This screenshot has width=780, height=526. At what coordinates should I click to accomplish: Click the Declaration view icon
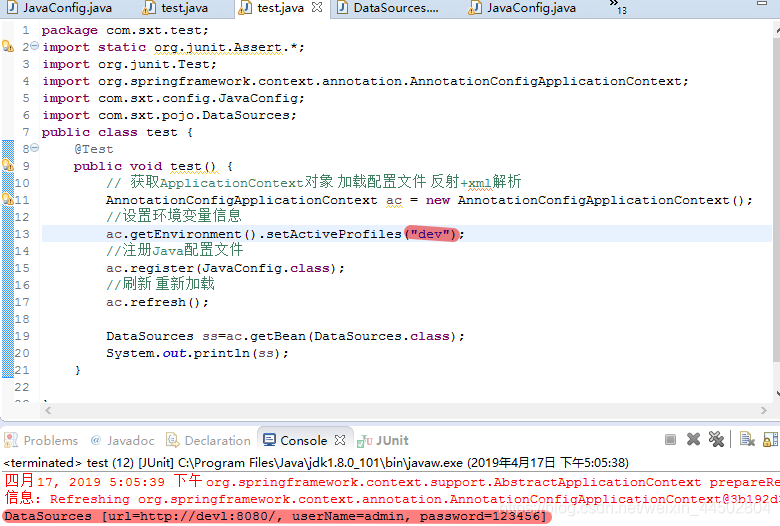pyautogui.click(x=172, y=440)
